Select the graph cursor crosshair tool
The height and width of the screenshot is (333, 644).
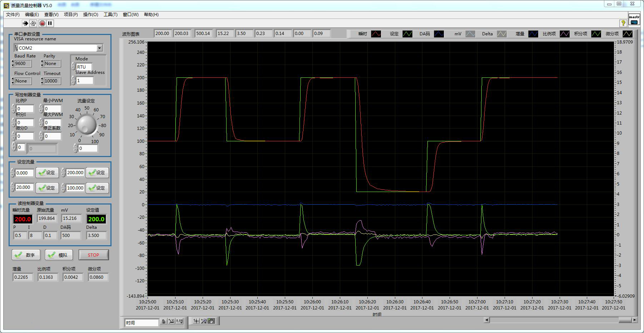click(x=196, y=321)
